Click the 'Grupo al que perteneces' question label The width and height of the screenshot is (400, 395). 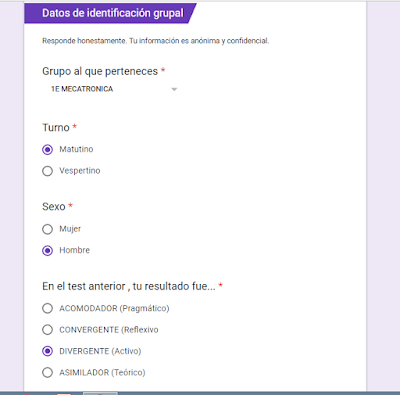[100, 71]
